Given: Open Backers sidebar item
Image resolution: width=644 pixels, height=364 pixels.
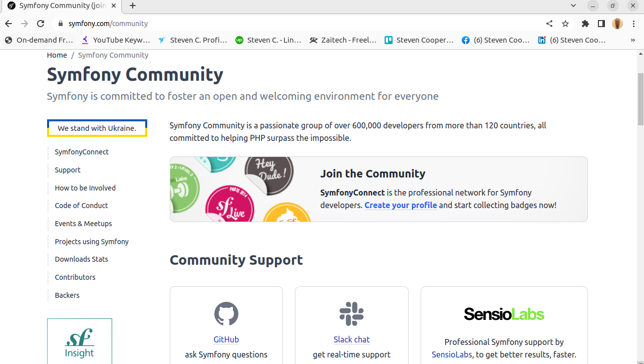Looking at the screenshot, I should (67, 295).
